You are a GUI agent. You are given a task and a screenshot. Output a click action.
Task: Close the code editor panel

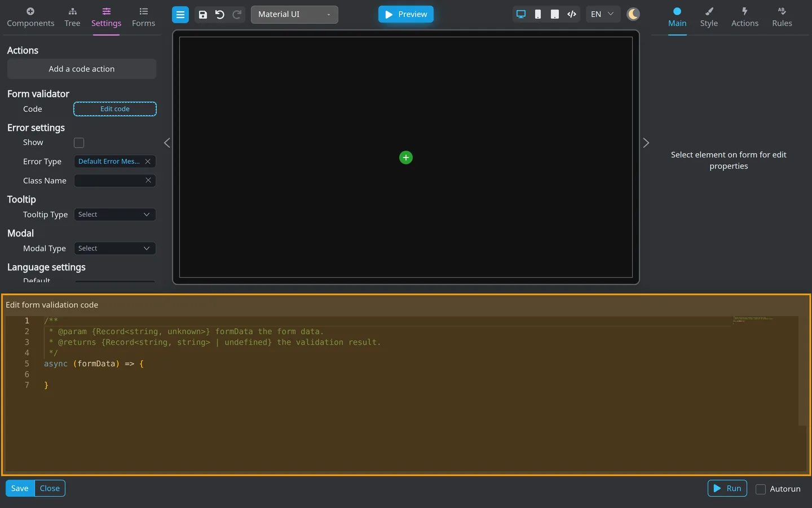pos(50,488)
